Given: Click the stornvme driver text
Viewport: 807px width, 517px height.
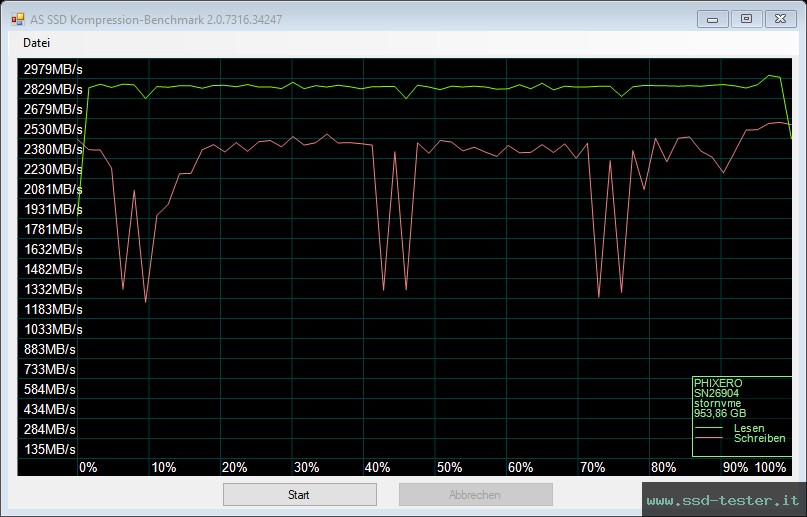Looking at the screenshot, I should pos(717,403).
